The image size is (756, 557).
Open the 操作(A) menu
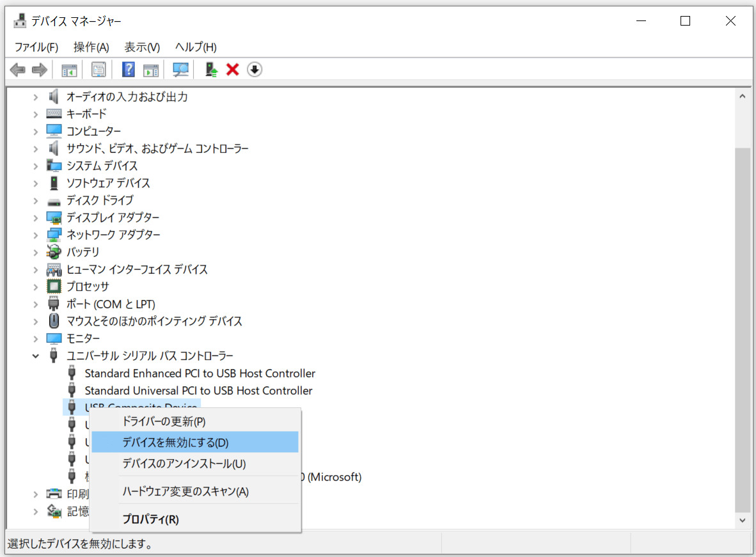[x=91, y=47]
